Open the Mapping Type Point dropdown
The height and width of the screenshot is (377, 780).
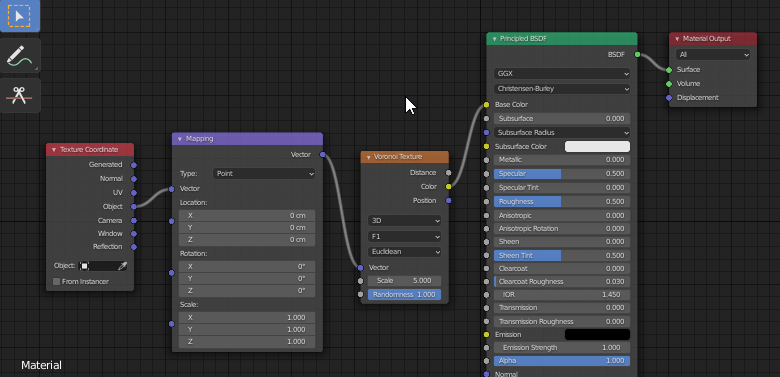click(264, 174)
